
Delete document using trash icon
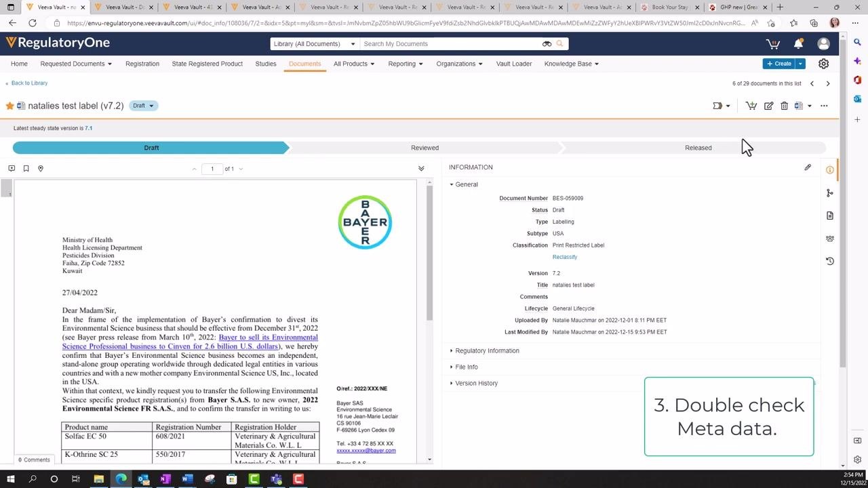point(784,106)
